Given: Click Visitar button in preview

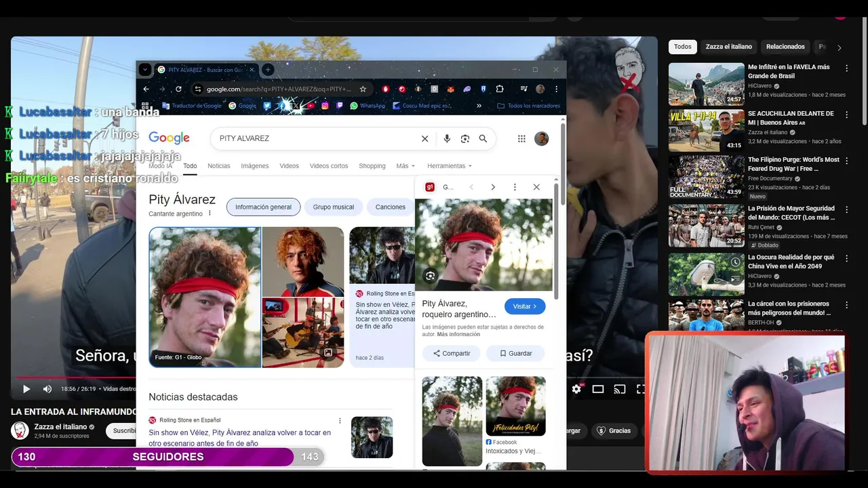Looking at the screenshot, I should coord(525,306).
